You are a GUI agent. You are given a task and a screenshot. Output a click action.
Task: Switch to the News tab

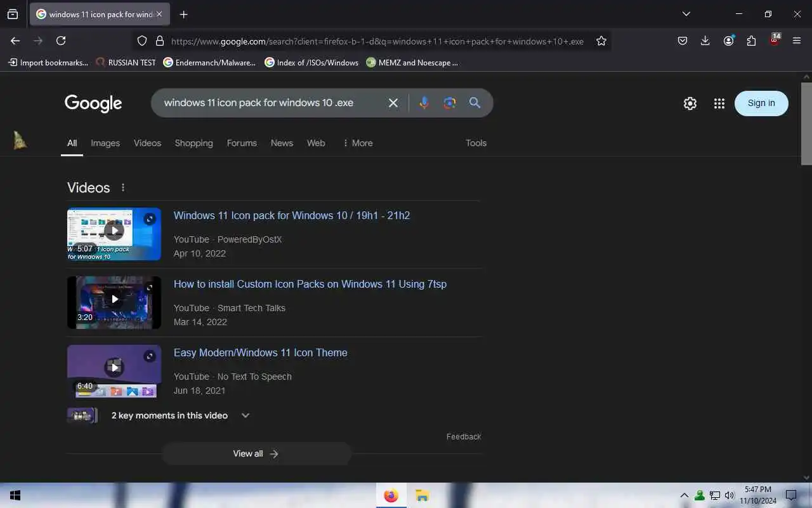click(282, 144)
